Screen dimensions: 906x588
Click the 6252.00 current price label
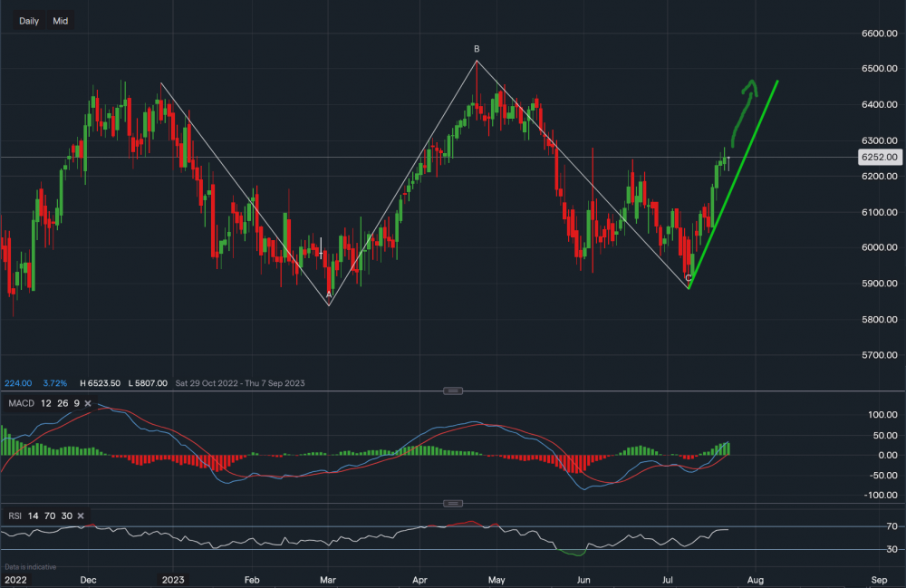pyautogui.click(x=878, y=157)
